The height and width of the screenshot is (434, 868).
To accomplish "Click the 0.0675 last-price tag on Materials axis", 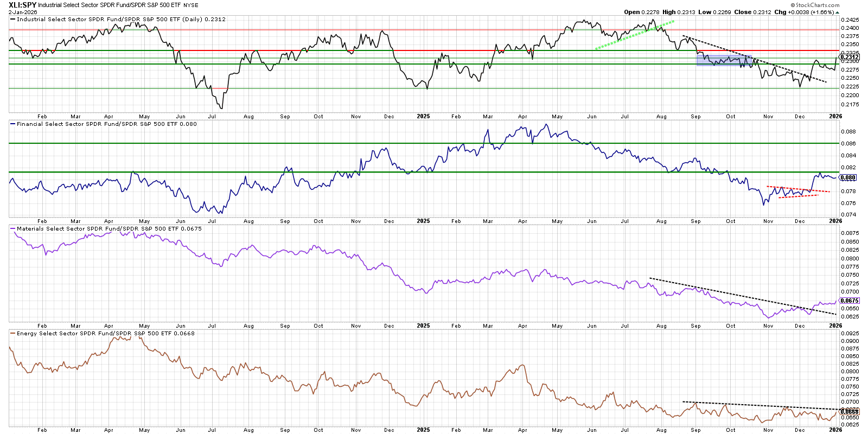I will pyautogui.click(x=850, y=301).
